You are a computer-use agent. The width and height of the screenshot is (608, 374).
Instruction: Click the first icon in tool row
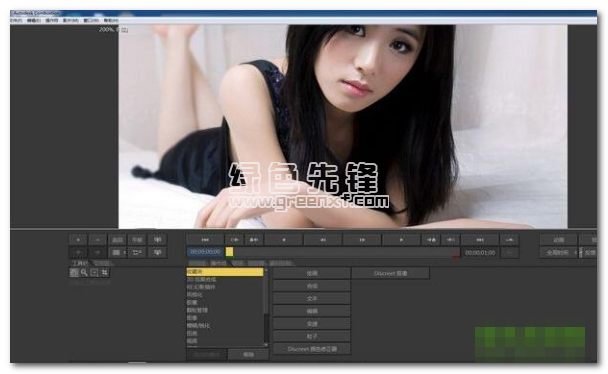click(74, 273)
